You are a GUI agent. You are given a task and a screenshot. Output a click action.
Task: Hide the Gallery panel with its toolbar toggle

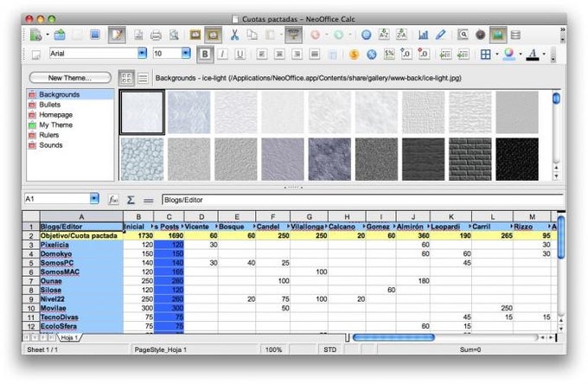tap(498, 35)
